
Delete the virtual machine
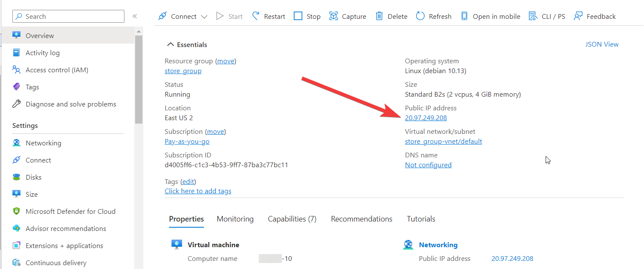pyautogui.click(x=391, y=16)
